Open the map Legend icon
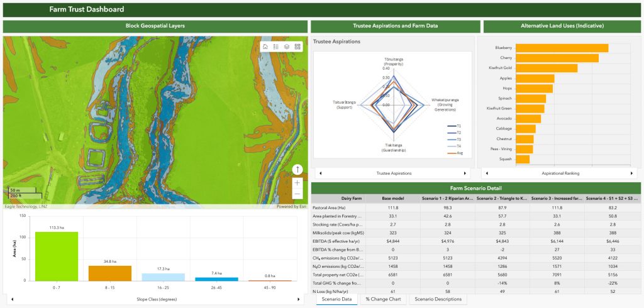644x308 pixels. (275, 47)
